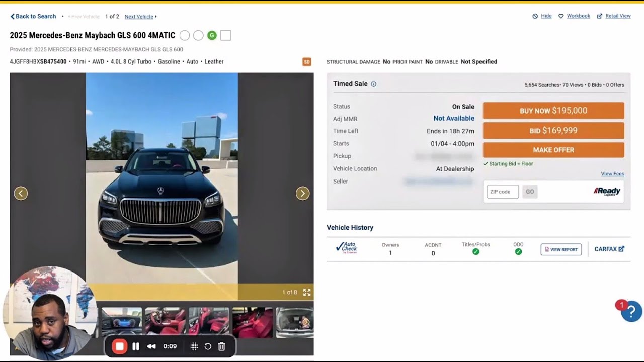This screenshot has height=362, width=644.
Task: Click the ACDNT count '0'
Action: pos(433,253)
